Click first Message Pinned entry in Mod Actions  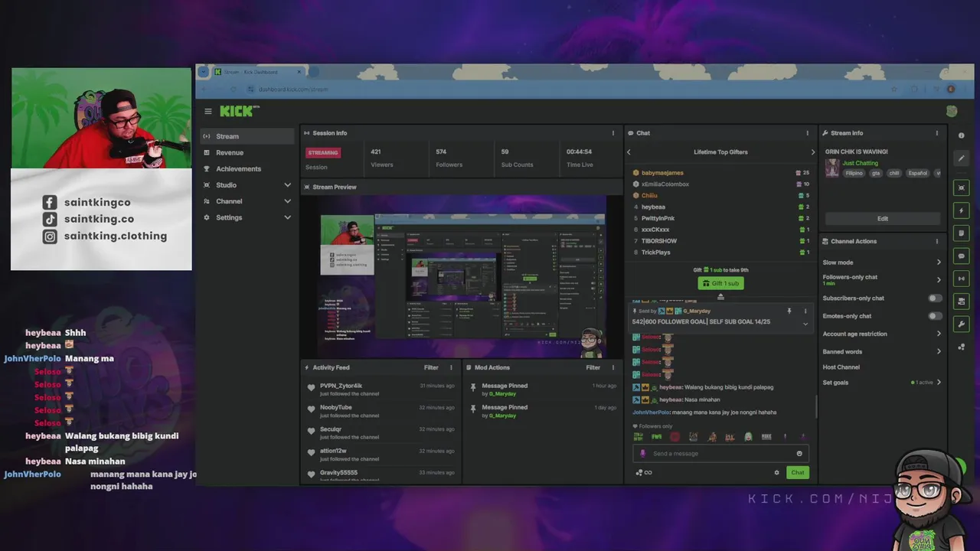tap(505, 386)
